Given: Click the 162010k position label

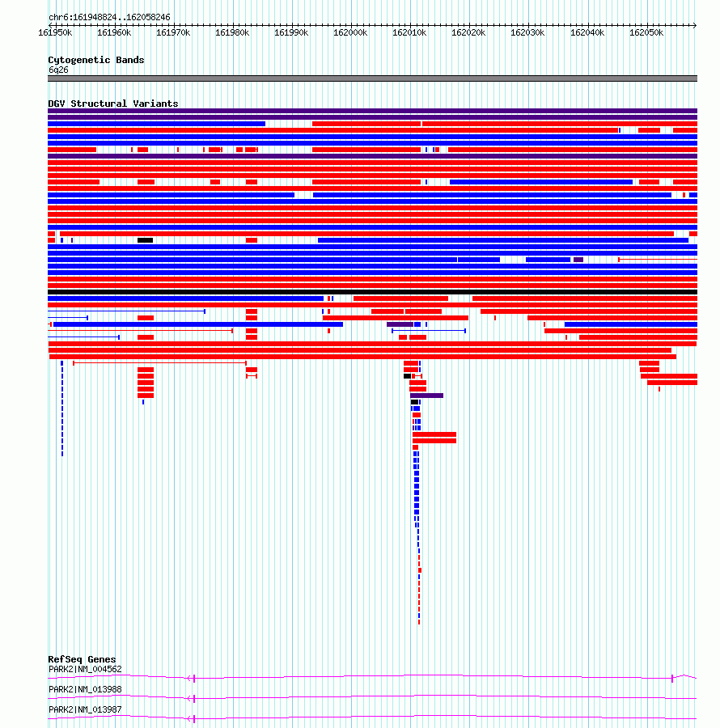Looking at the screenshot, I should pyautogui.click(x=409, y=32).
